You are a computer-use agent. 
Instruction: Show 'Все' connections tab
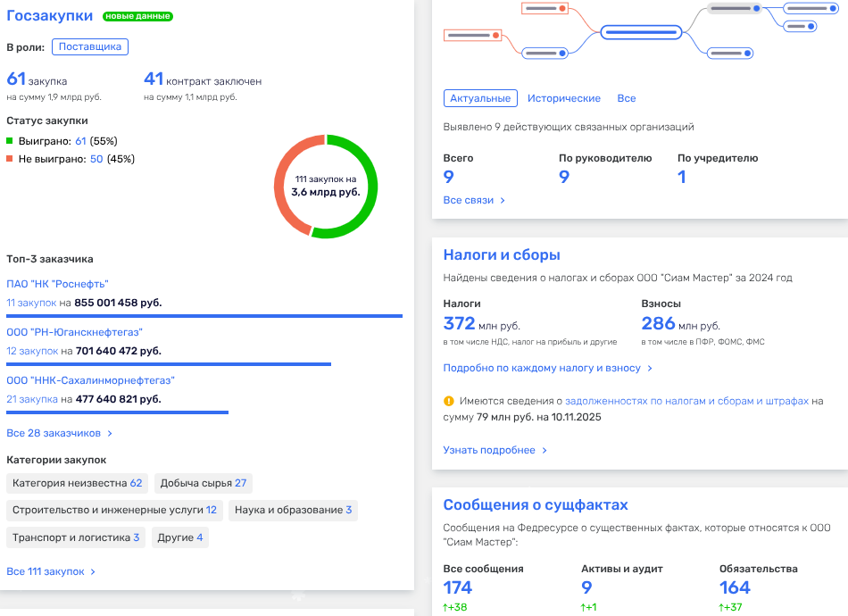click(627, 98)
